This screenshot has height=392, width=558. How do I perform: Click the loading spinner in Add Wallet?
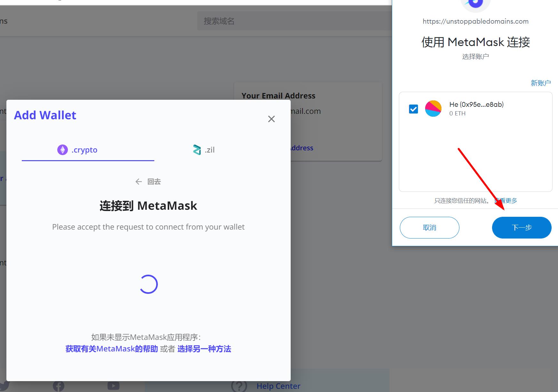148,284
